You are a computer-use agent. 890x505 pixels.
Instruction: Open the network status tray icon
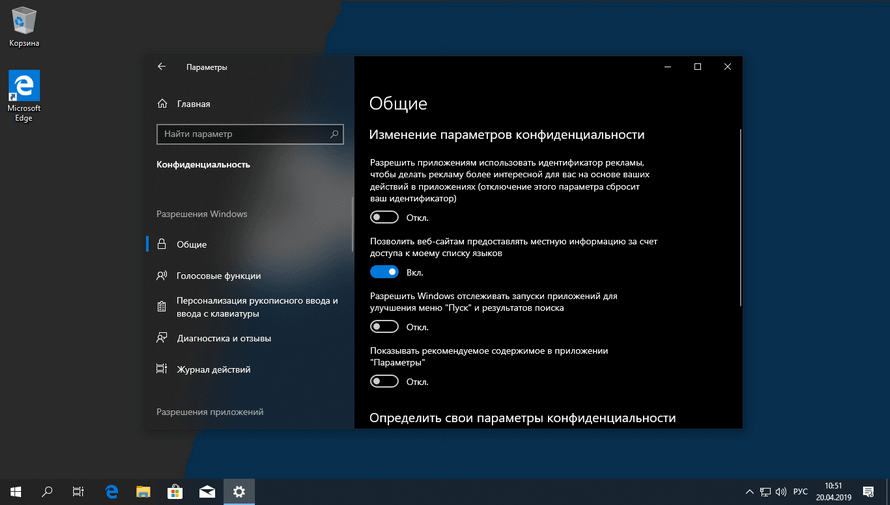coord(765,492)
